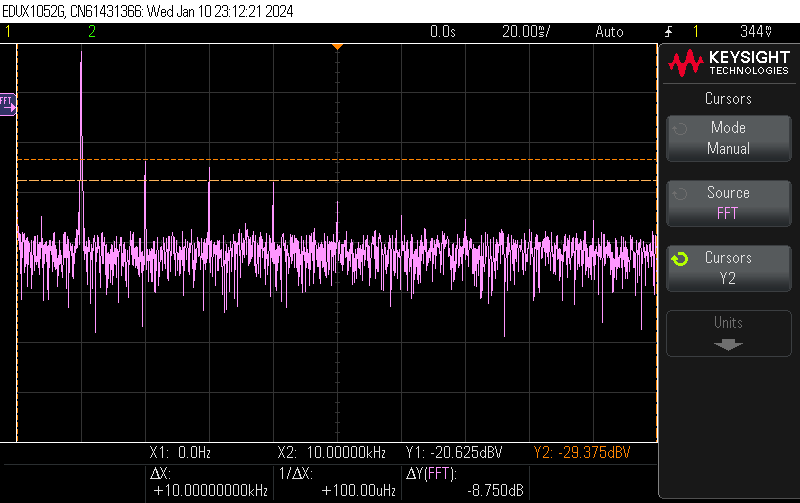The height and width of the screenshot is (503, 800).
Task: Select the Cursors Y2 softkey
Action: click(729, 268)
